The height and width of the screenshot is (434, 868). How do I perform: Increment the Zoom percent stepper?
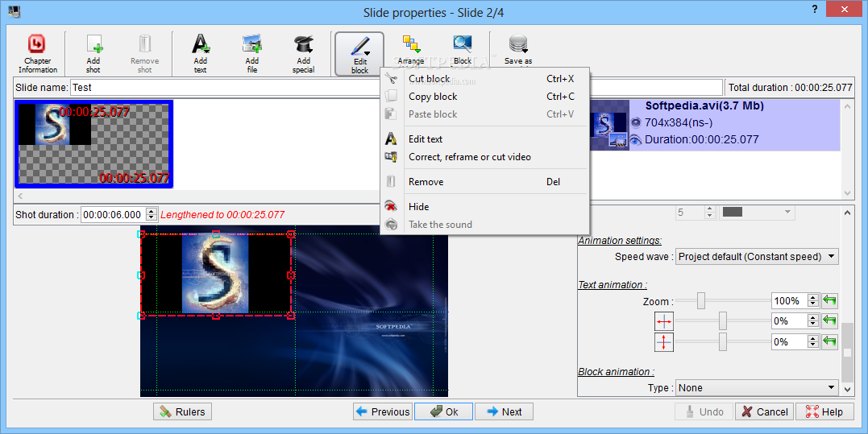[x=812, y=298]
